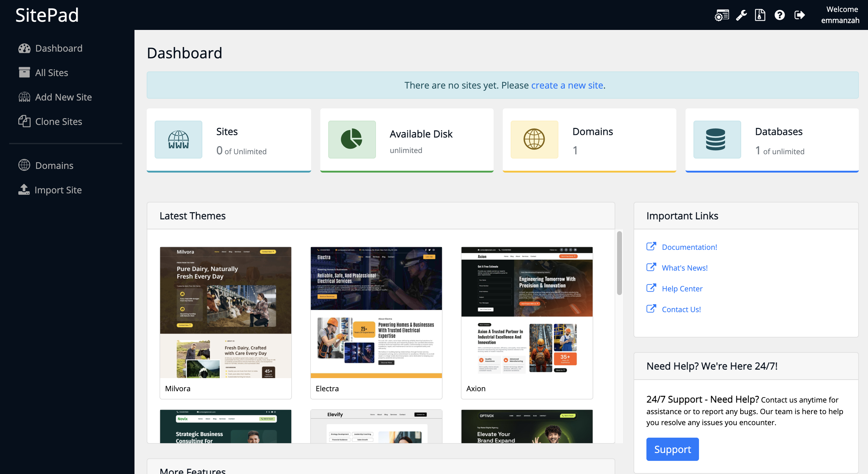868x474 pixels.
Task: Click the server settings icon in top bar
Action: pyautogui.click(x=721, y=15)
